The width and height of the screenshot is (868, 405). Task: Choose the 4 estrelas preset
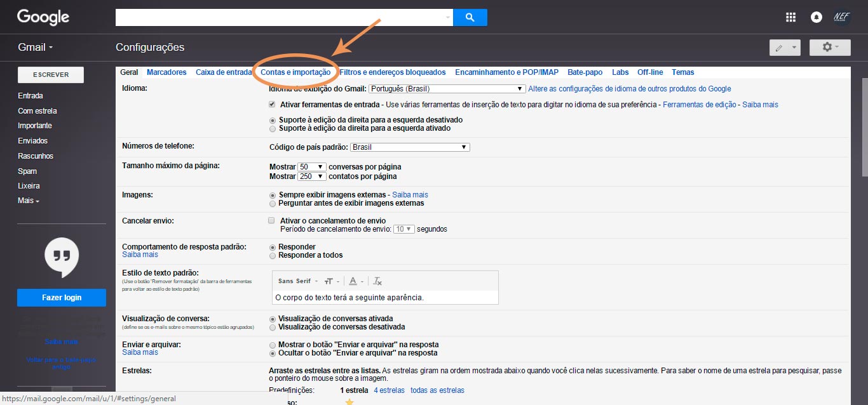pos(389,390)
